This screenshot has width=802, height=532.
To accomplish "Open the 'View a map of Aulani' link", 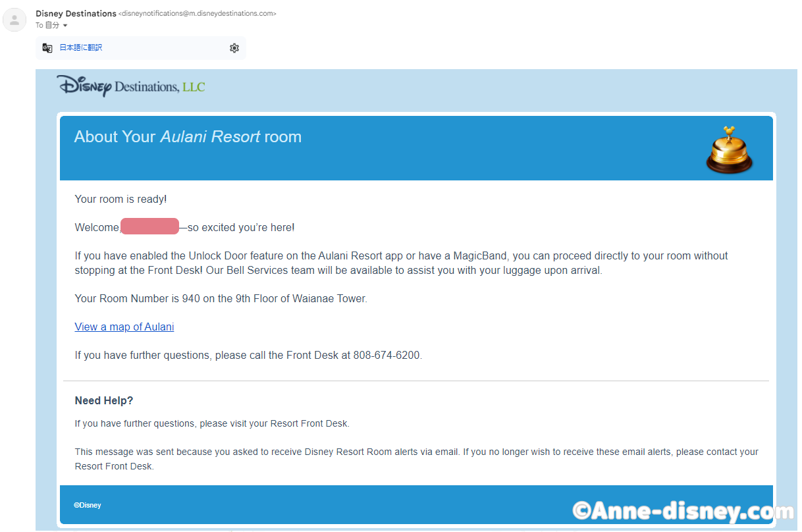I will (124, 327).
